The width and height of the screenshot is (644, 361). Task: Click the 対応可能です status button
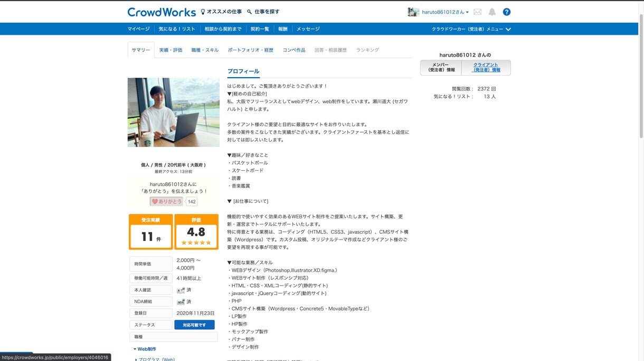tap(194, 325)
